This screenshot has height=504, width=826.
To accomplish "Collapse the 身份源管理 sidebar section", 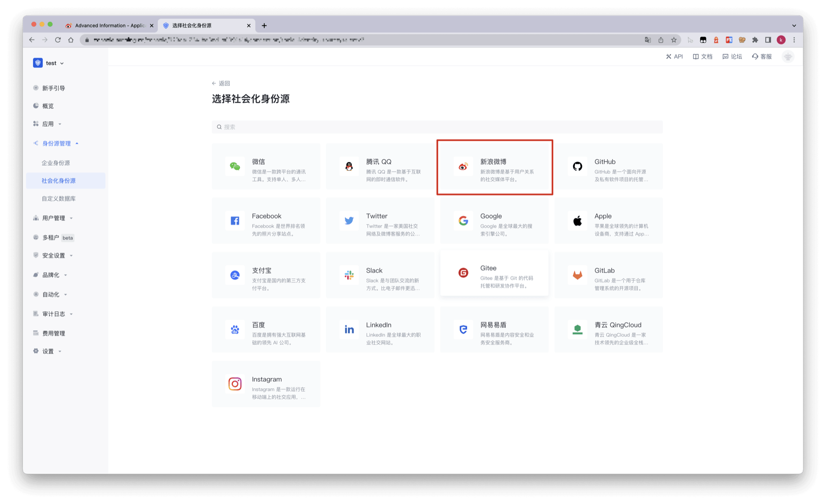I will (56, 144).
